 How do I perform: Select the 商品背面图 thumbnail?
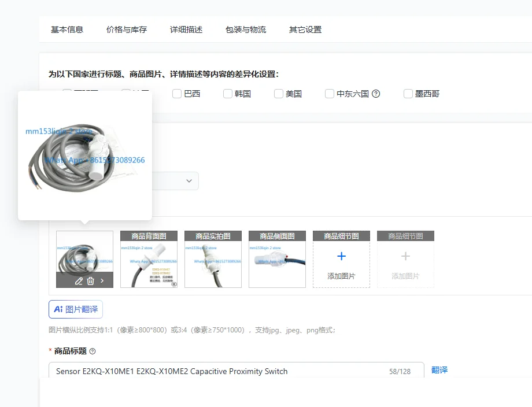149,260
